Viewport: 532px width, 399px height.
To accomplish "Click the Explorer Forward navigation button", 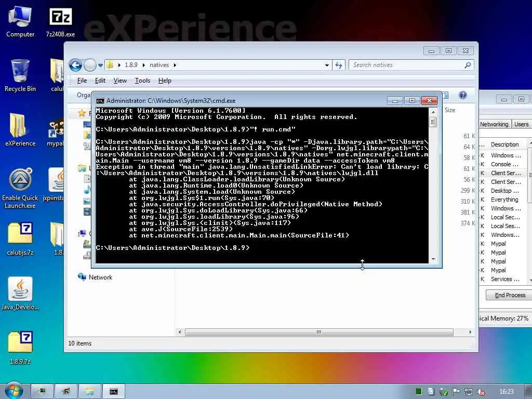I will coord(90,65).
